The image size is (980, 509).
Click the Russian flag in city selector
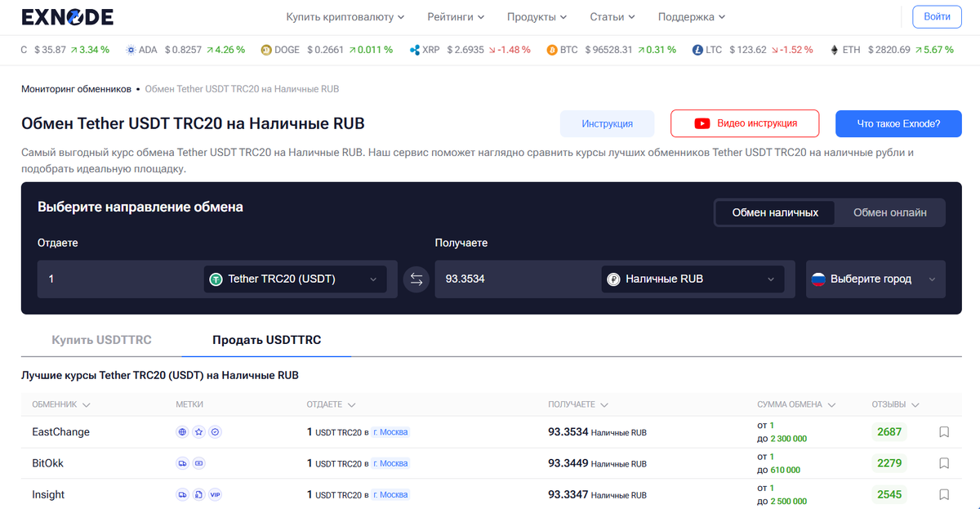coord(821,279)
